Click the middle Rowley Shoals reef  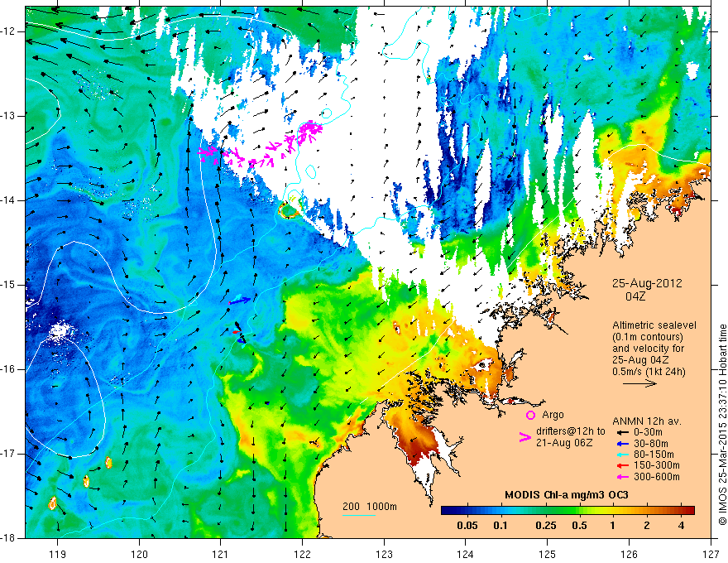click(86, 481)
